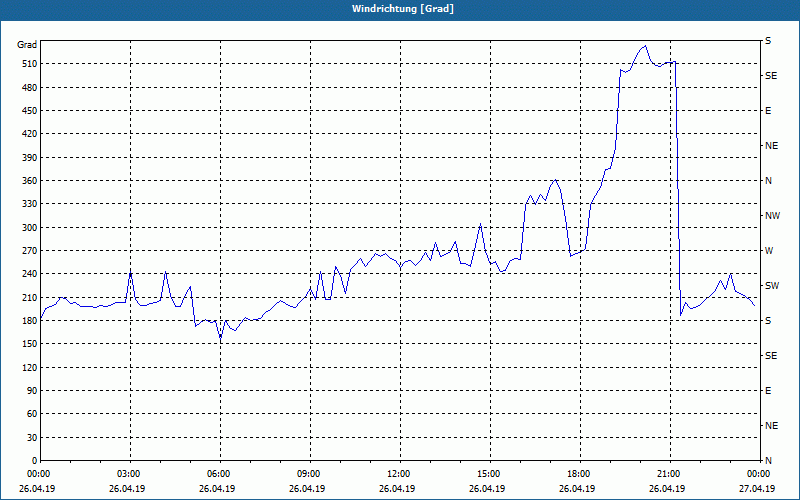Click the NW compass label
The width and height of the screenshot is (800, 500).
(772, 216)
